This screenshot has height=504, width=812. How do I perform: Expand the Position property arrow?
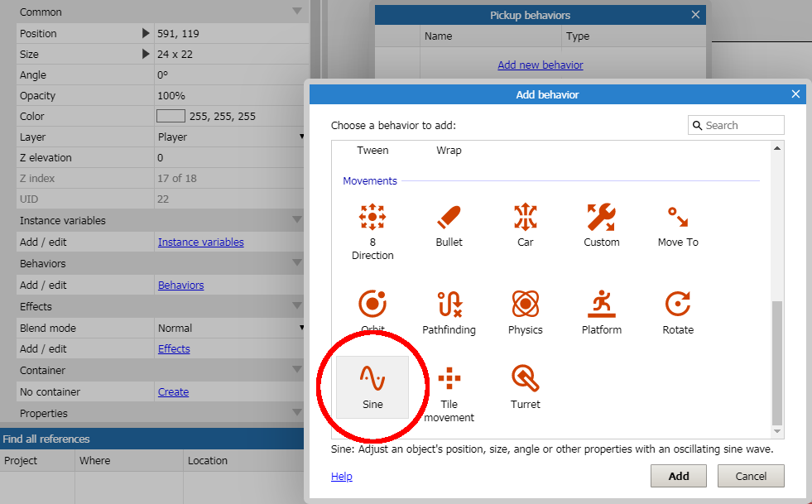point(146,34)
